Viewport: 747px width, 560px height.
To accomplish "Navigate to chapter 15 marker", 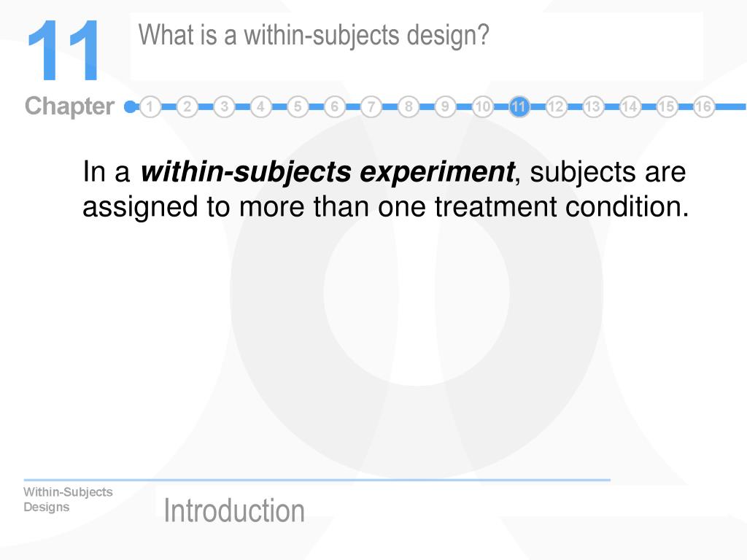I will 667,106.
